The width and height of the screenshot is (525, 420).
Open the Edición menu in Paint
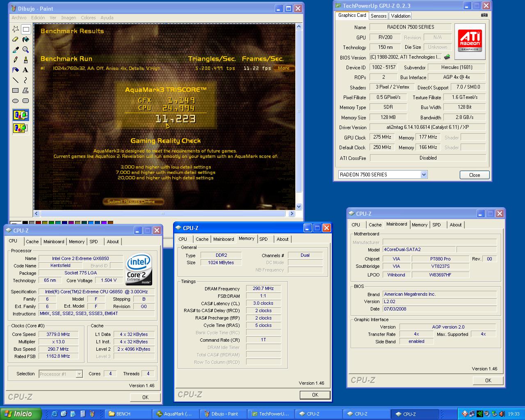[38, 18]
